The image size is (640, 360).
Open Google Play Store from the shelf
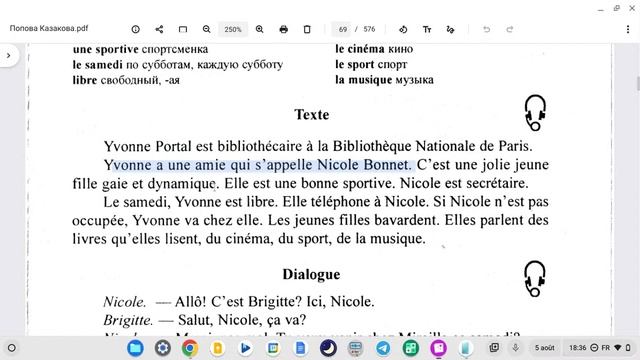pos(245,348)
